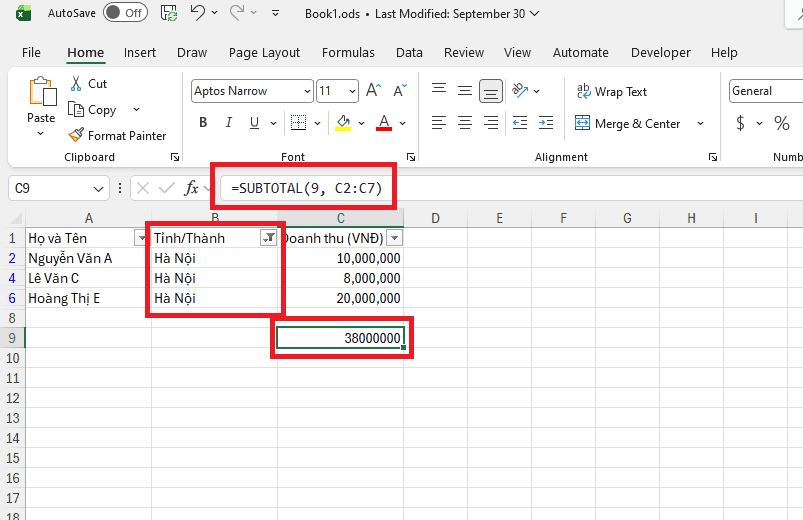Click the Undo arrow icon

point(198,12)
